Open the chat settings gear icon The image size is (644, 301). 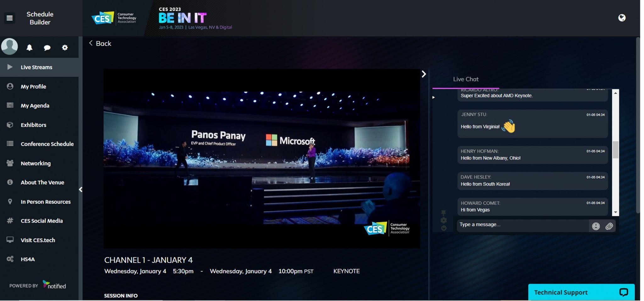[x=443, y=220]
